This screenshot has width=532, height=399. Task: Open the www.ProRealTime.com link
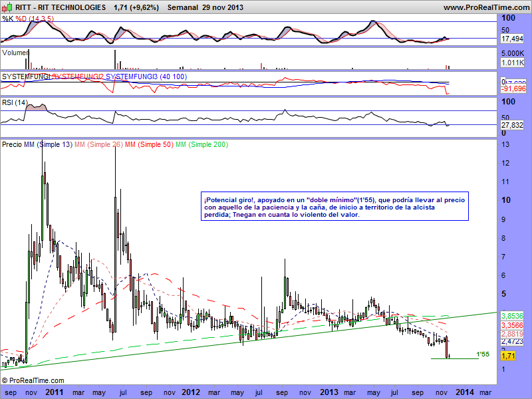point(486,7)
